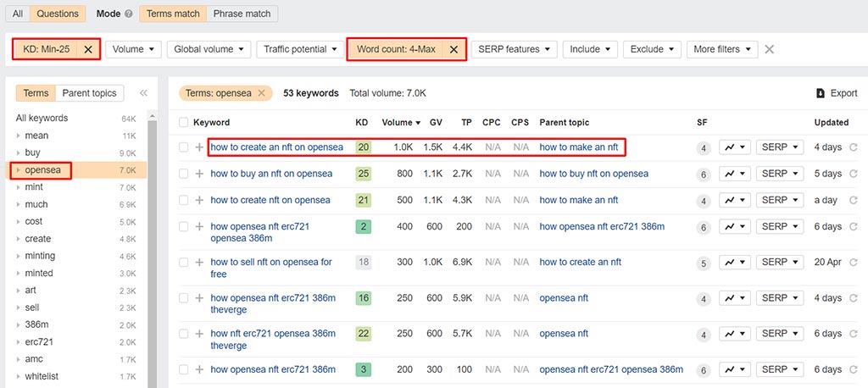Viewport: 868px width, 388px height.
Task: Switch to Phrase match mode
Action: pos(242,14)
